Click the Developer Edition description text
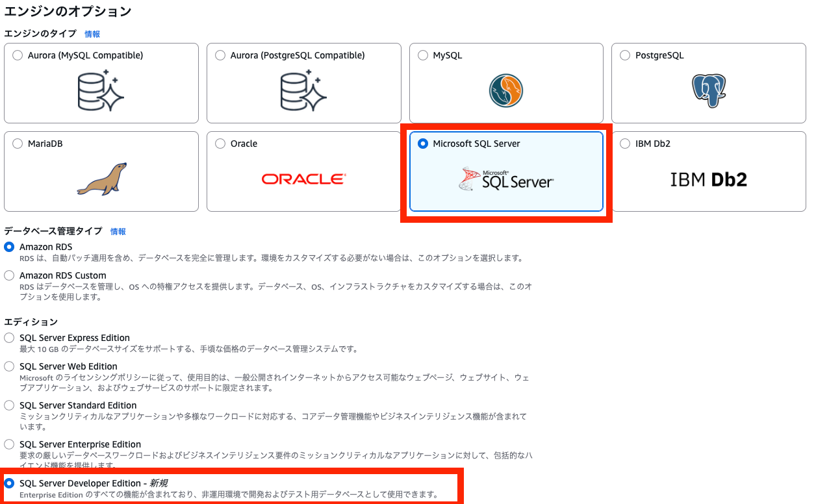Screen dimensions: 816x504 pos(229,495)
